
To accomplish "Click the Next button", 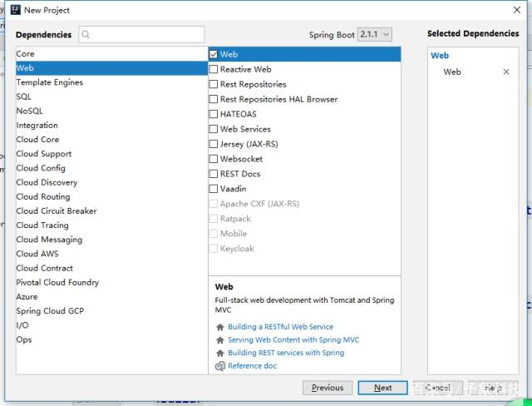I will coord(382,388).
